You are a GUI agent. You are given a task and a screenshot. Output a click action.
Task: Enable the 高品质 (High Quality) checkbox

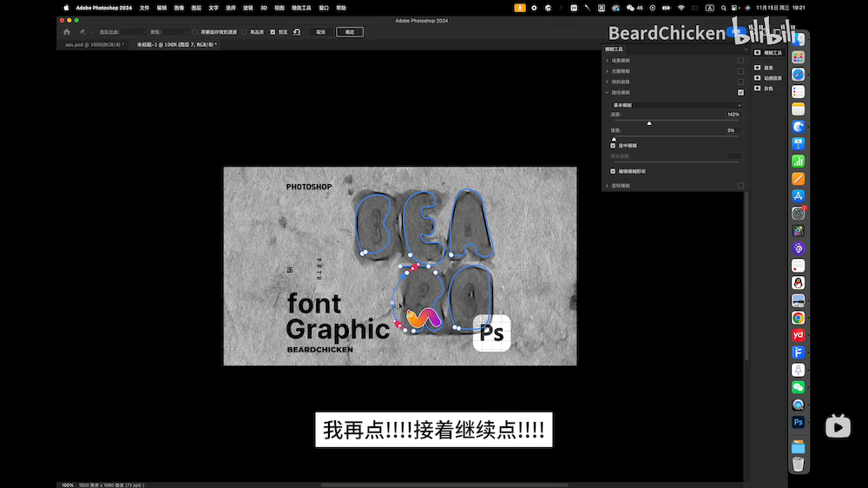click(245, 32)
